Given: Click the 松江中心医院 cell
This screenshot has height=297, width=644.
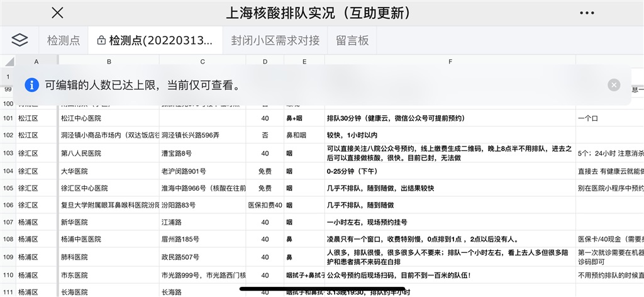Looking at the screenshot, I should (x=81, y=118).
